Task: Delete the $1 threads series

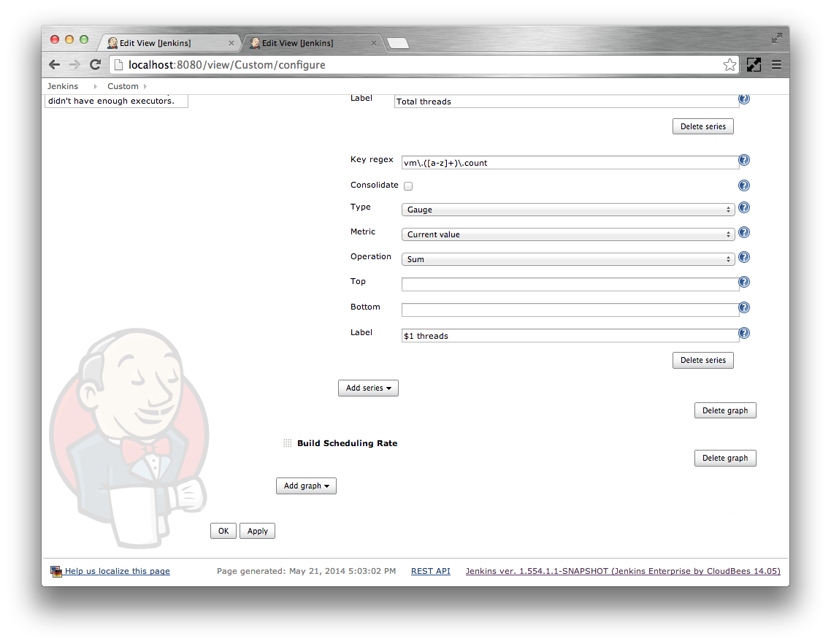Action: [703, 360]
